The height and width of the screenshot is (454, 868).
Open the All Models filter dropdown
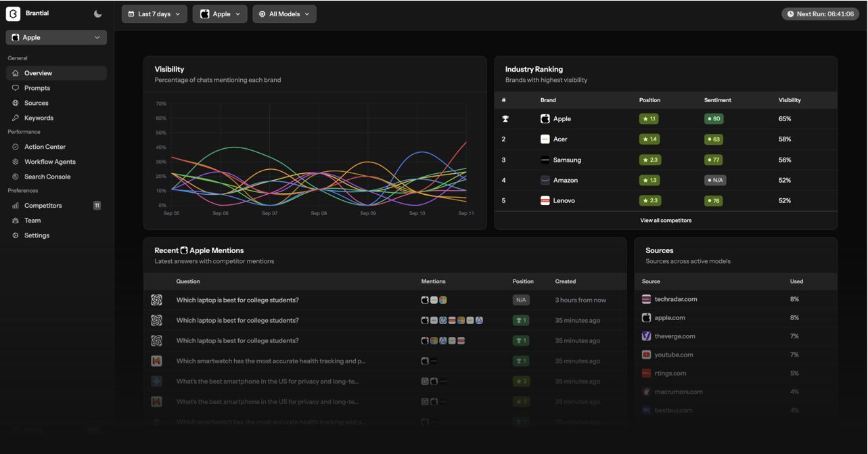(284, 14)
